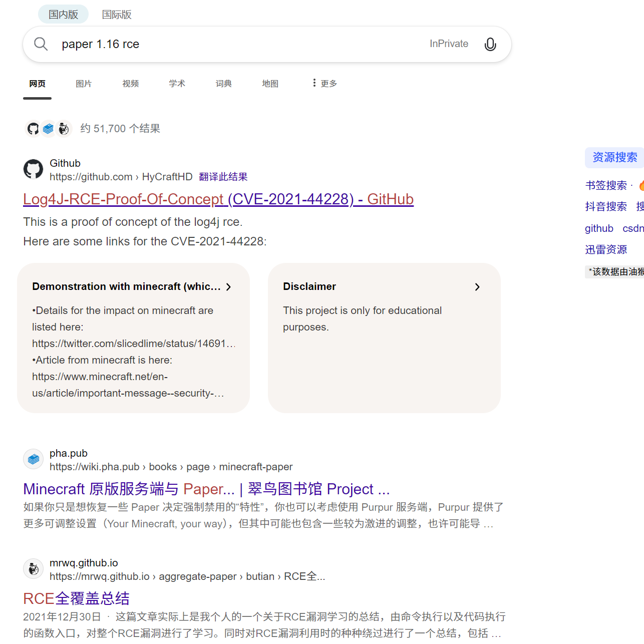Activate voice search microphone icon

coord(490,44)
